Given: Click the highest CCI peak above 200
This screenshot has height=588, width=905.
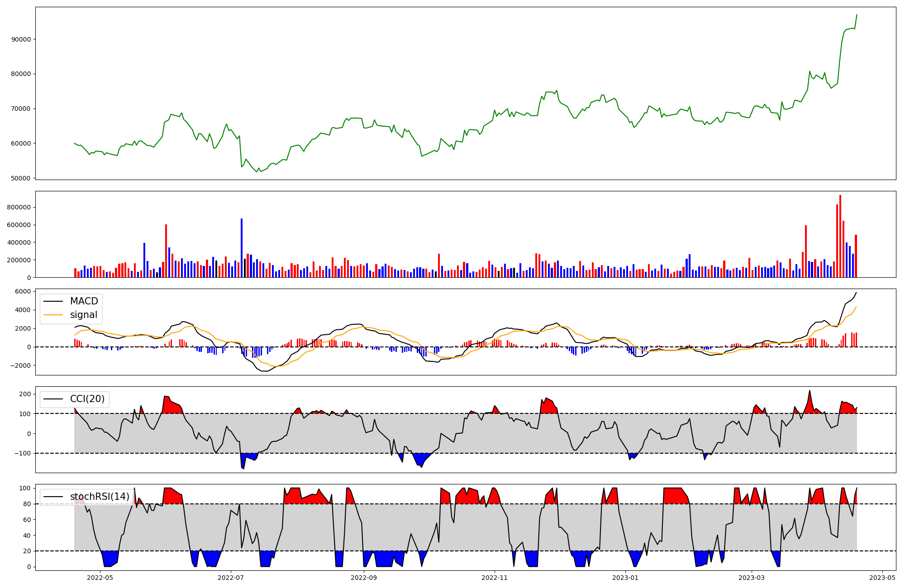Looking at the screenshot, I should (810, 391).
